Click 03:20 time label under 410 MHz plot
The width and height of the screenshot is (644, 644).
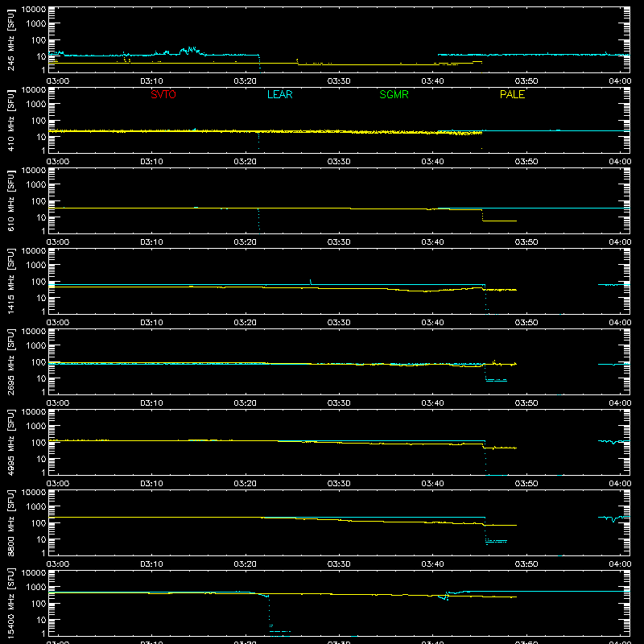246,162
